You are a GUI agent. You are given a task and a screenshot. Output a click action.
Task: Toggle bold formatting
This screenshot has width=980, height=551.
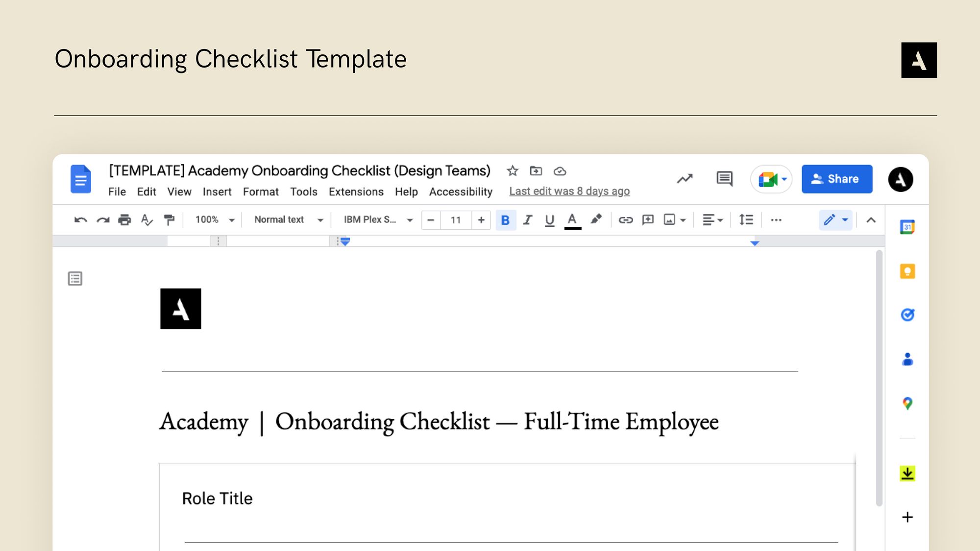[x=506, y=220]
